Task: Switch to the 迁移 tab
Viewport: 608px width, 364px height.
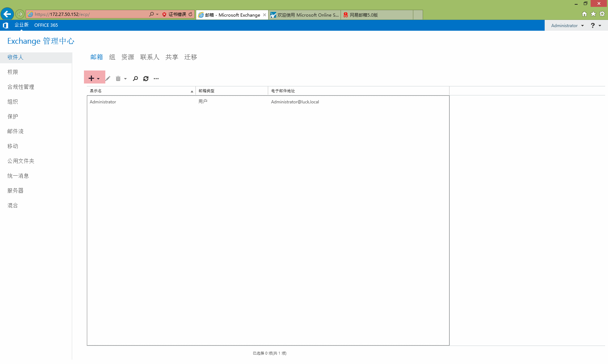Action: click(191, 57)
